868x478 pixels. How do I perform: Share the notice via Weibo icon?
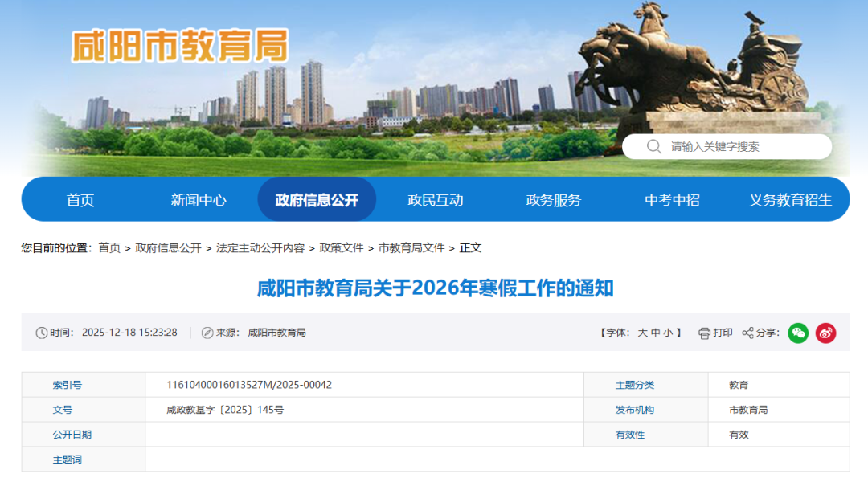[x=825, y=333]
